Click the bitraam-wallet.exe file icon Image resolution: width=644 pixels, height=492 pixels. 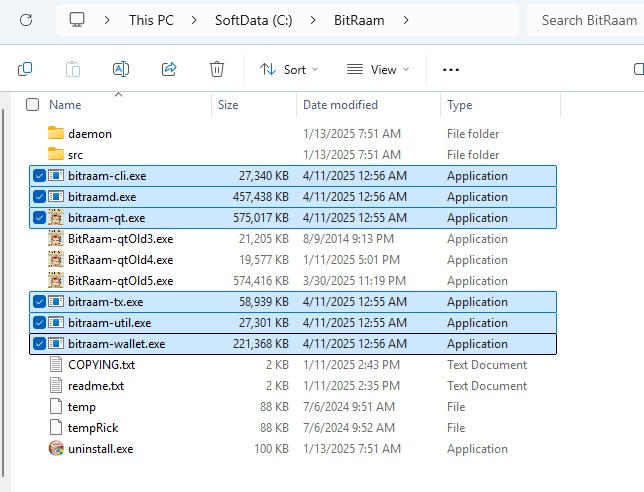coord(56,344)
